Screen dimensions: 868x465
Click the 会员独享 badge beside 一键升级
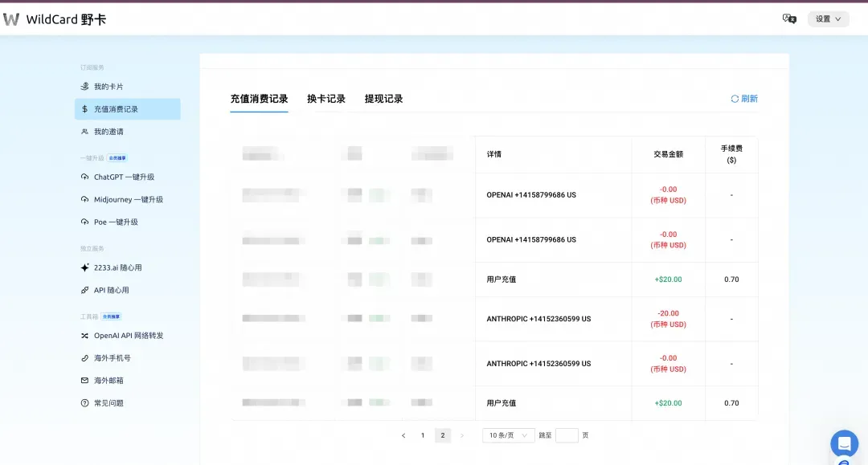click(117, 158)
